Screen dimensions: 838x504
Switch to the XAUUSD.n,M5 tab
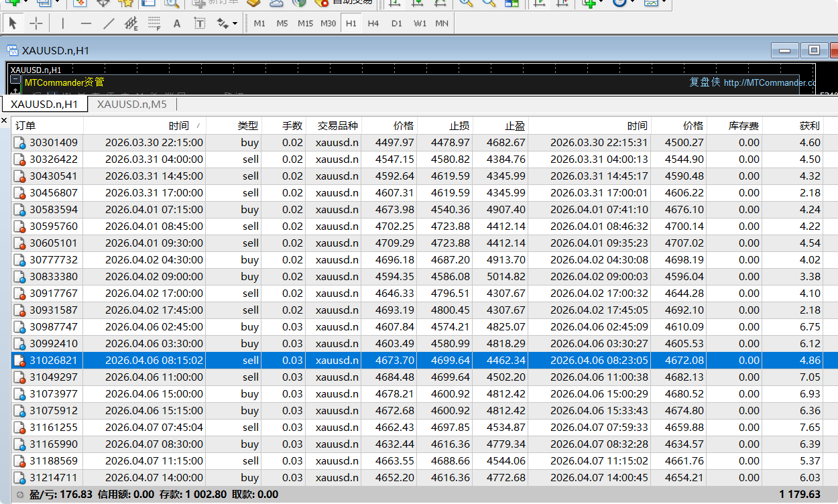pyautogui.click(x=133, y=104)
